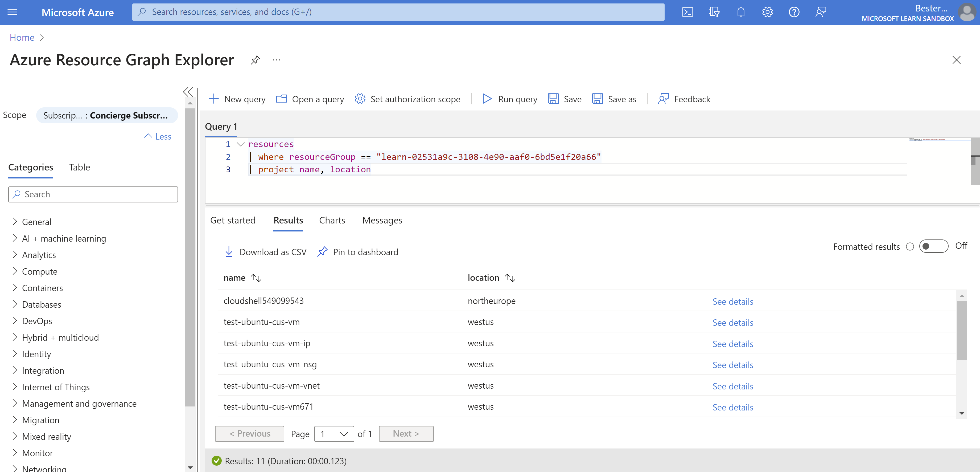
Task: Open the portal settings gear
Action: pyautogui.click(x=767, y=12)
